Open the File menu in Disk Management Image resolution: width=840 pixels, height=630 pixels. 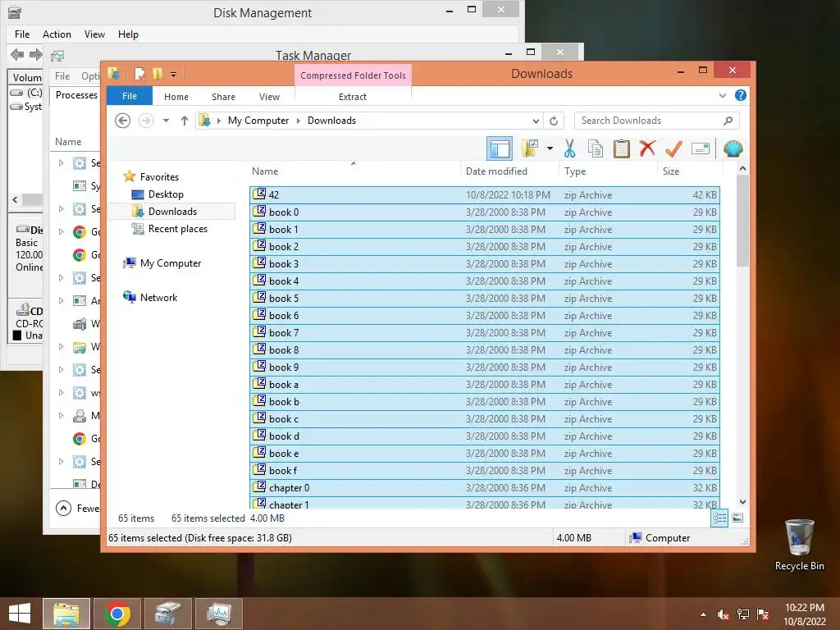coord(22,34)
